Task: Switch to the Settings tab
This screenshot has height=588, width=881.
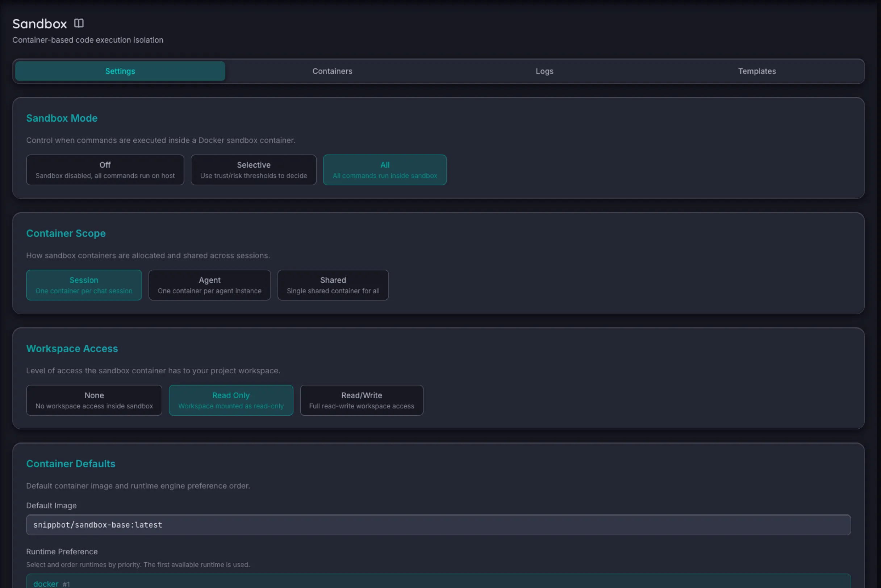Action: [x=120, y=71]
